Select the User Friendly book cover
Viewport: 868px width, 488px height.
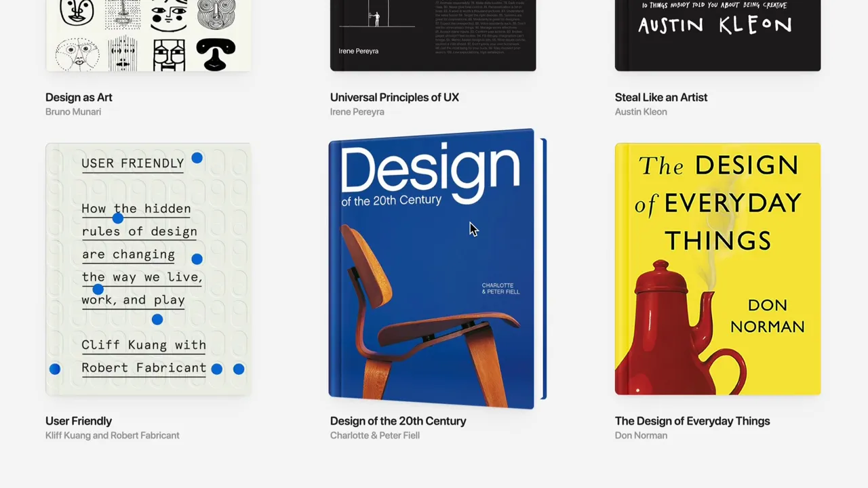tap(148, 269)
